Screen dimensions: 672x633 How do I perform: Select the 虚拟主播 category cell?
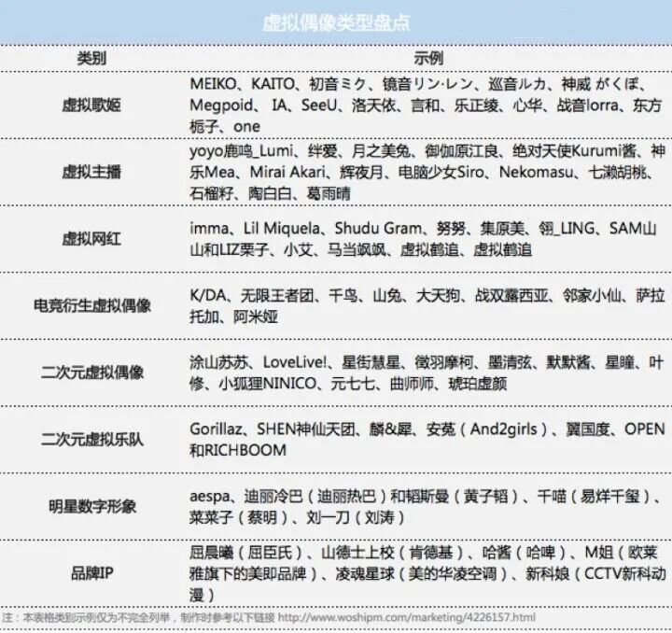tap(91, 172)
